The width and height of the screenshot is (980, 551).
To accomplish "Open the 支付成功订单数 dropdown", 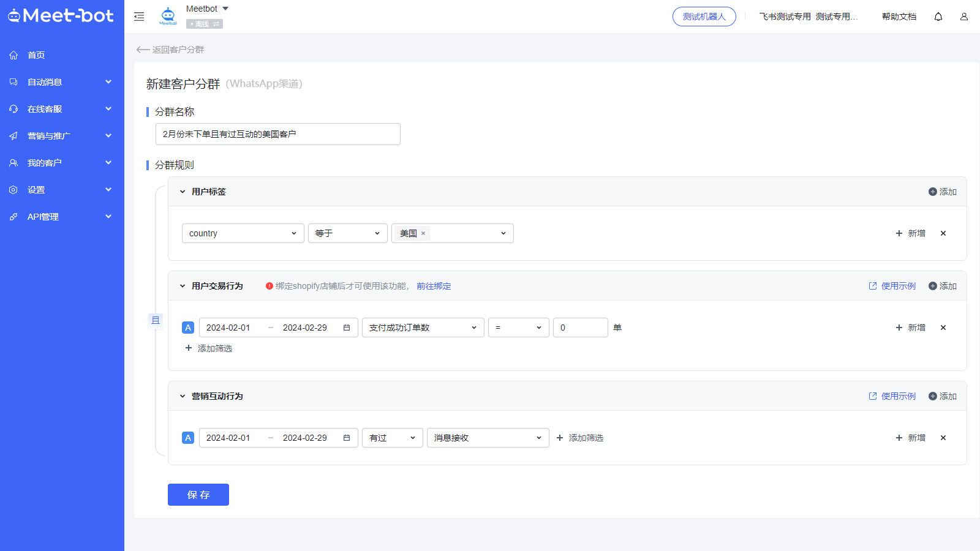I will tap(423, 328).
